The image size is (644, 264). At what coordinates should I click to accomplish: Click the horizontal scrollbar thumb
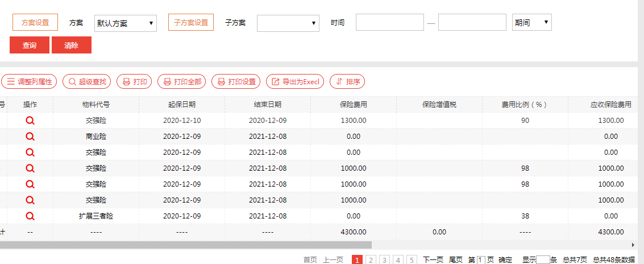(186, 245)
